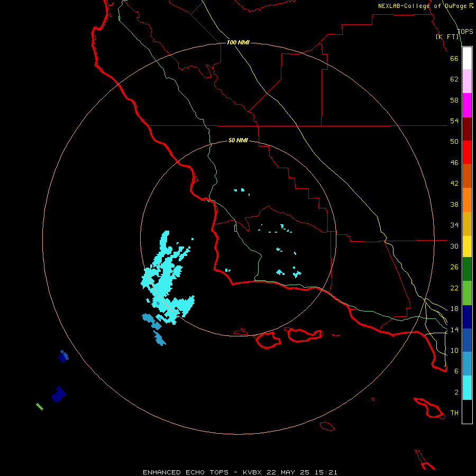The height and width of the screenshot is (476, 476).
Task: Pick the gold legend swatch
Action: tap(467, 224)
